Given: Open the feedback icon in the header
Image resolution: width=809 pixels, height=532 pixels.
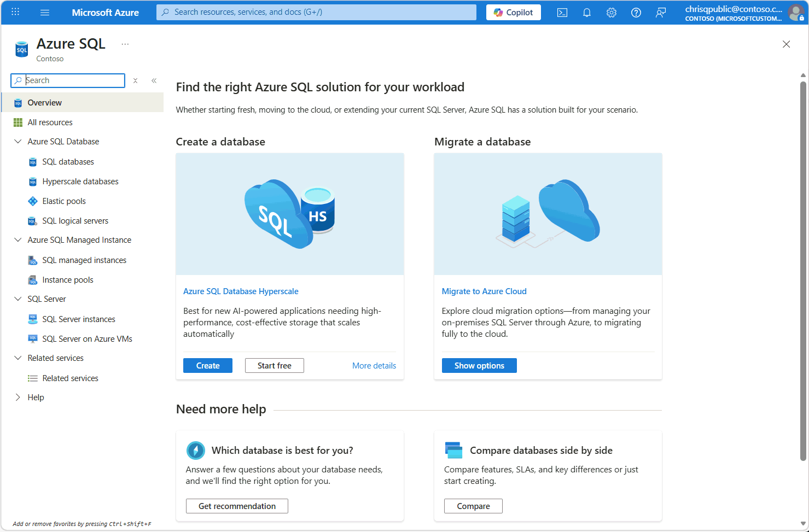Looking at the screenshot, I should point(661,13).
